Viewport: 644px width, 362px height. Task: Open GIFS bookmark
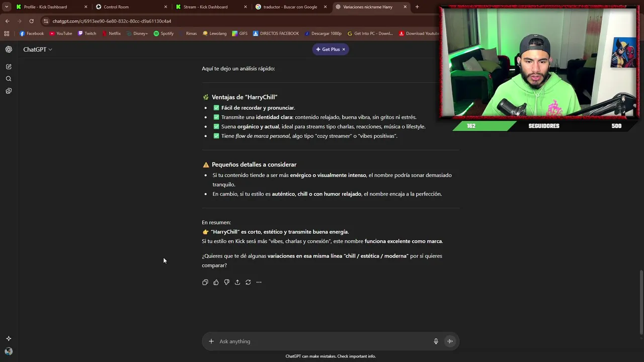(239, 34)
